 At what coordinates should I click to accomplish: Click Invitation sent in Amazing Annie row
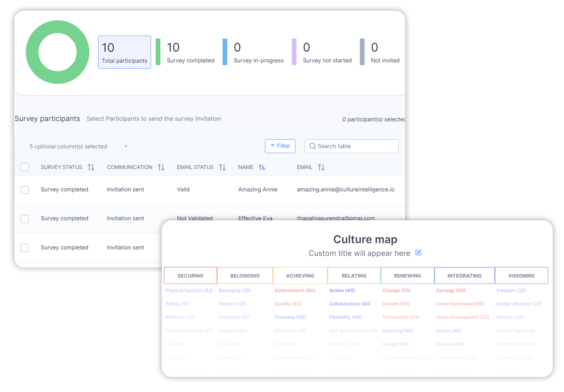(125, 189)
